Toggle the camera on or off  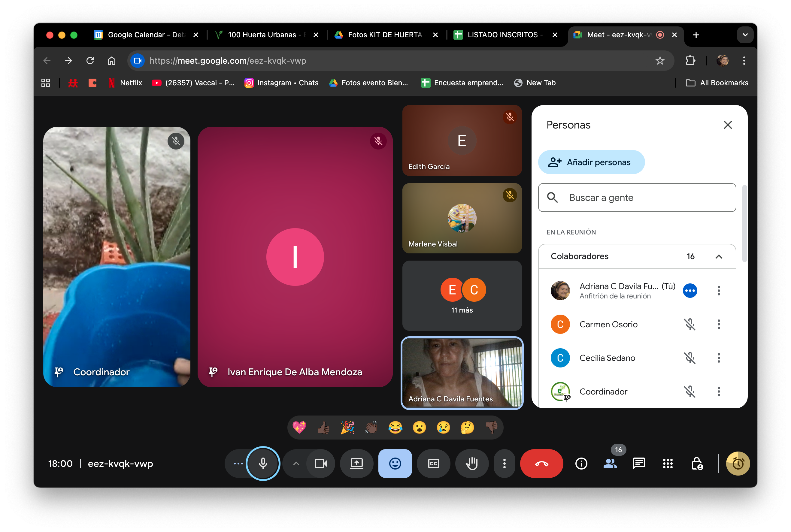pyautogui.click(x=320, y=464)
